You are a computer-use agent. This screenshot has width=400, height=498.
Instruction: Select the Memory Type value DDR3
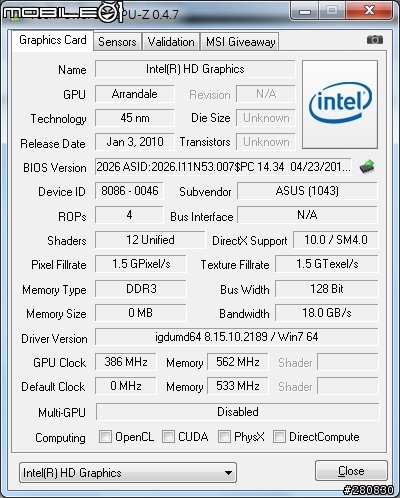coord(141,289)
